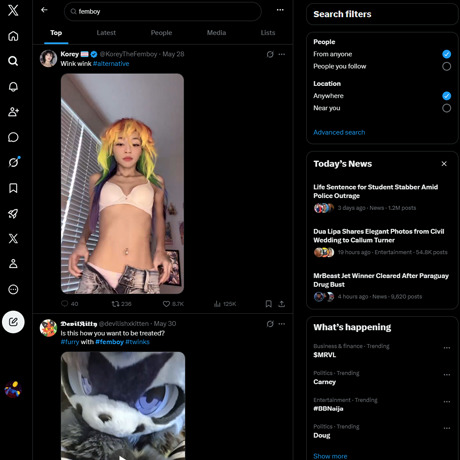Image resolution: width=460 pixels, height=460 pixels.
Task: Open more menu on DevilKitty's post
Action: pyautogui.click(x=282, y=324)
